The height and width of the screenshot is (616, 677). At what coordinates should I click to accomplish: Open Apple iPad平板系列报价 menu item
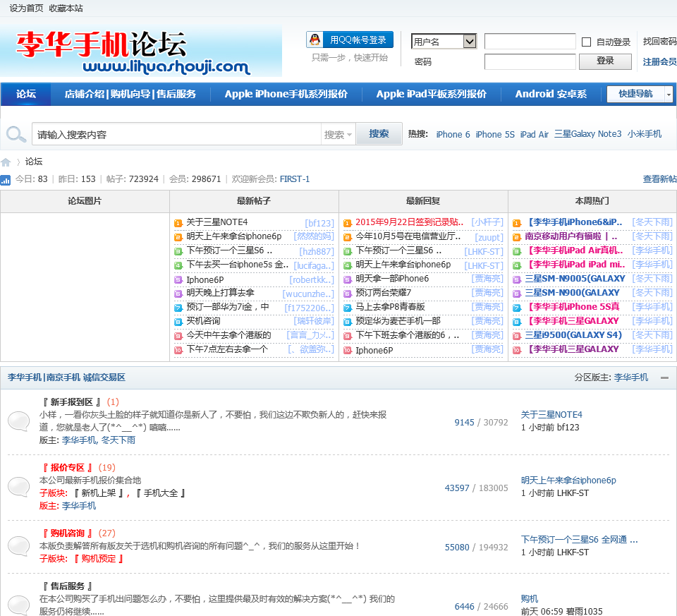pyautogui.click(x=432, y=94)
